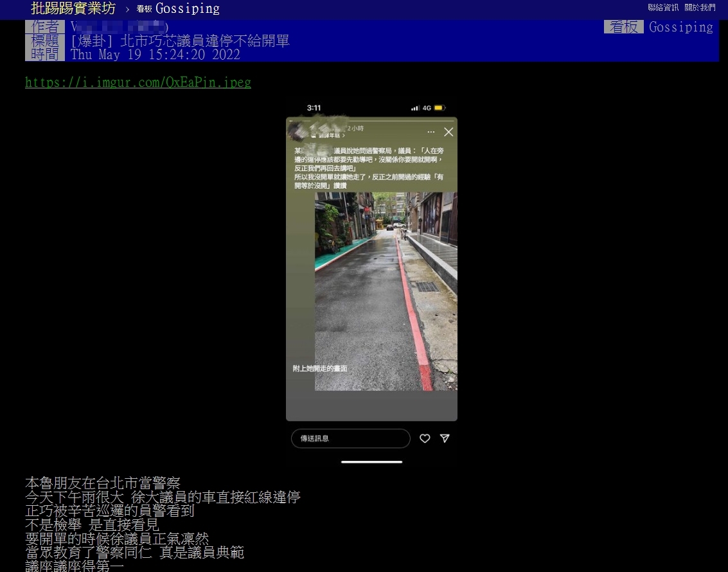The height and width of the screenshot is (572, 728).
Task: Click the heart like icon
Action: click(425, 438)
